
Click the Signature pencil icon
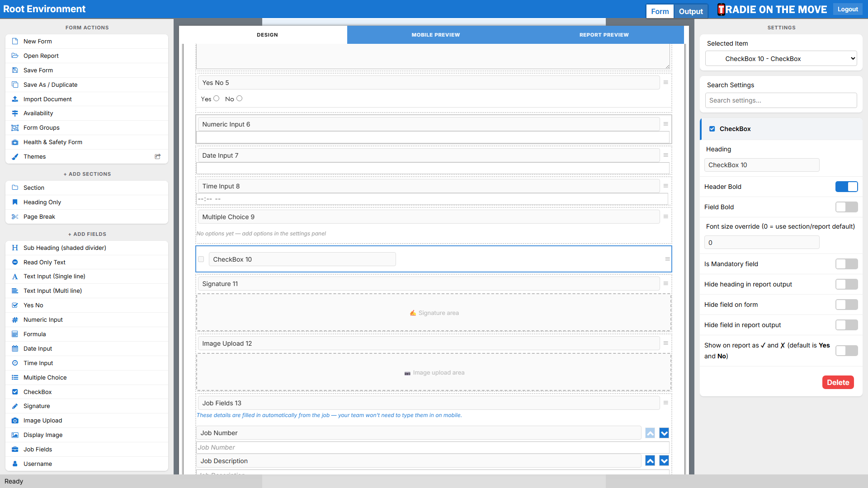tap(15, 406)
